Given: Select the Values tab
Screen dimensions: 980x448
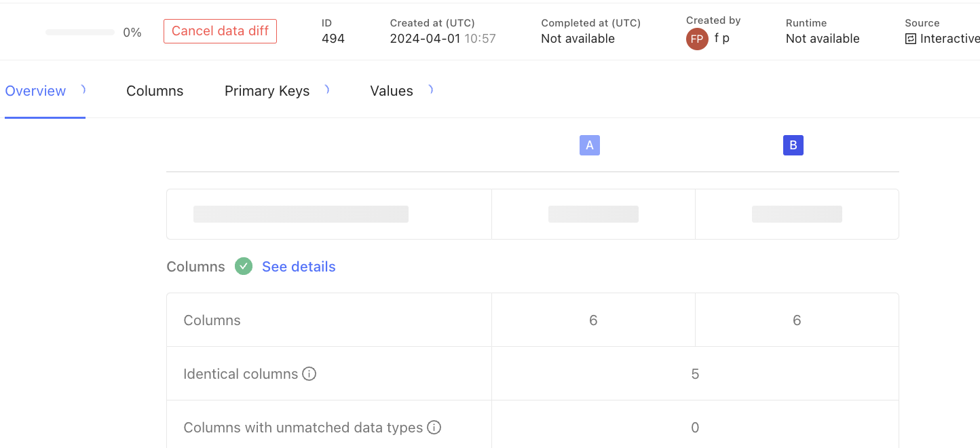Looking at the screenshot, I should point(392,91).
